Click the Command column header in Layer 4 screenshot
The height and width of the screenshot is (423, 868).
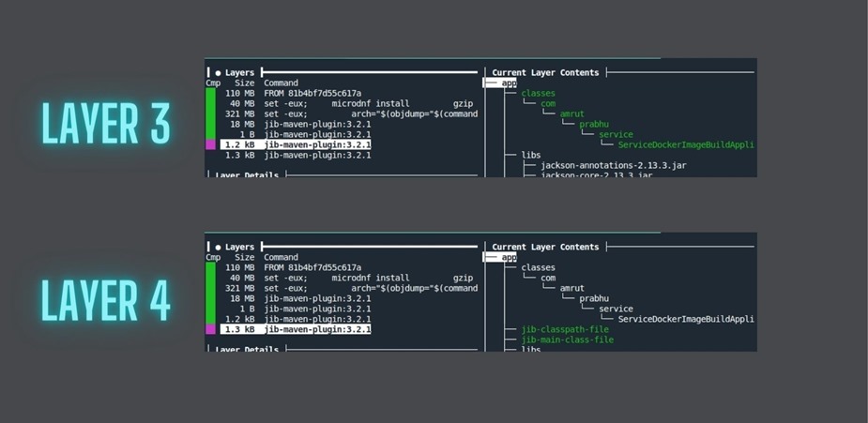(x=281, y=257)
